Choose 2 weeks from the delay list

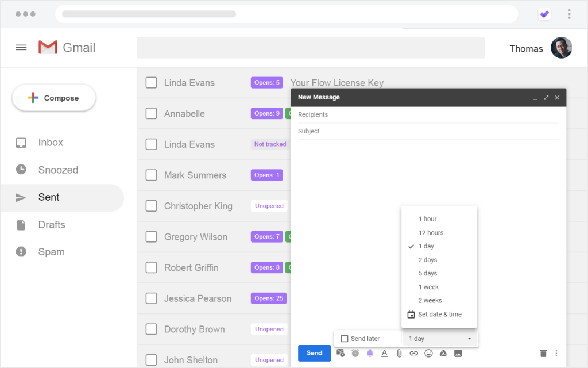[430, 300]
